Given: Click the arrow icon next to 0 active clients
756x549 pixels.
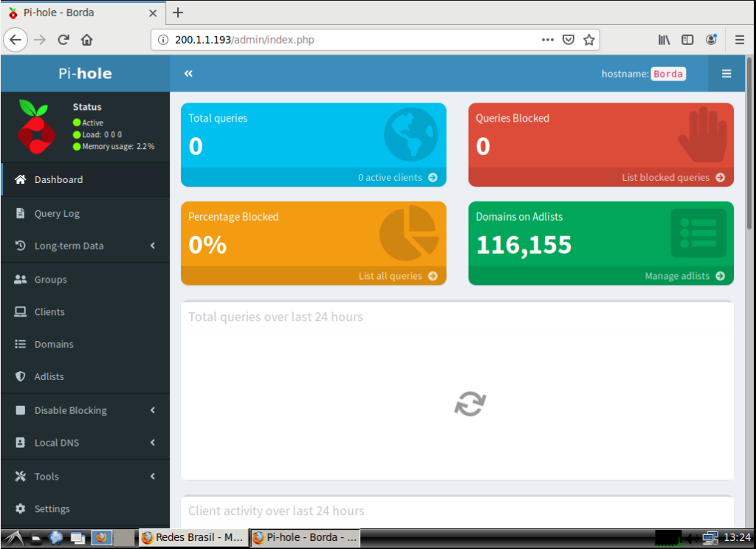Looking at the screenshot, I should [433, 177].
